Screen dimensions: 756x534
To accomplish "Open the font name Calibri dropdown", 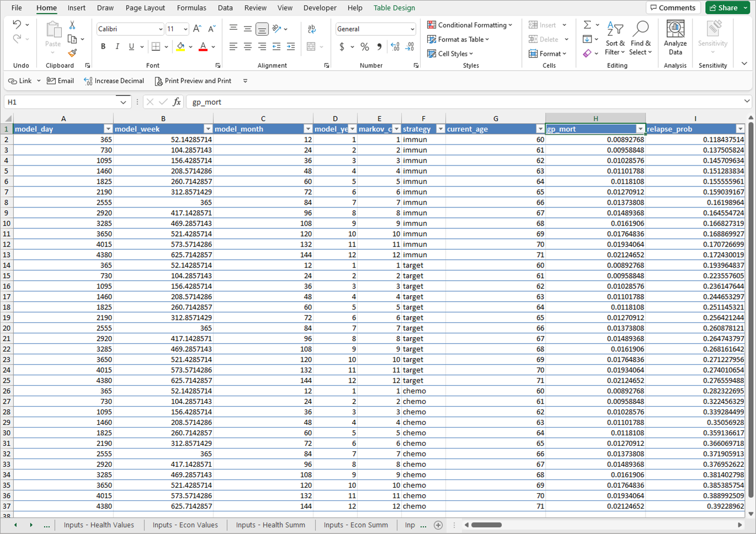I will (161, 29).
